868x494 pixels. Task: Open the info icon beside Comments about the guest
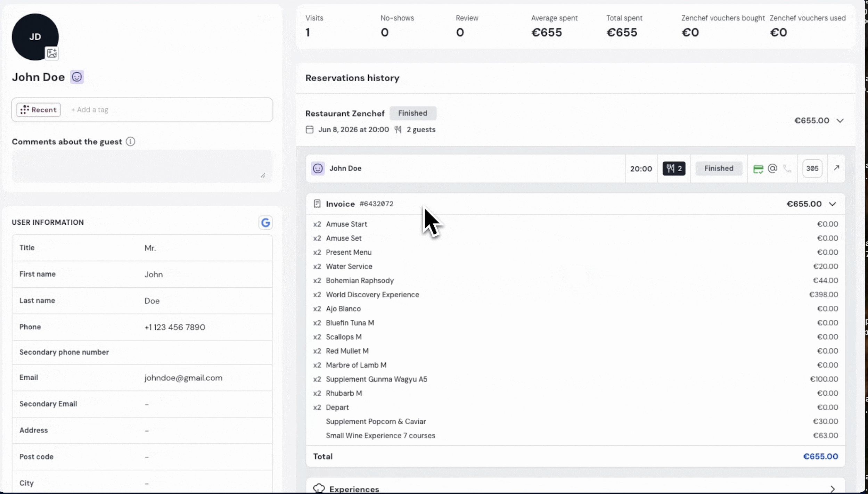tap(130, 142)
